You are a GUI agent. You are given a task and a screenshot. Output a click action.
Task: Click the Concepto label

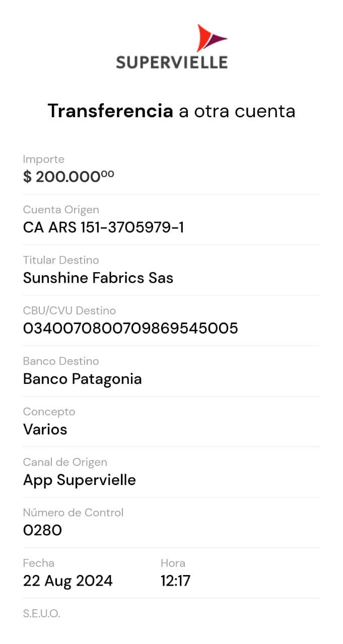[49, 412]
